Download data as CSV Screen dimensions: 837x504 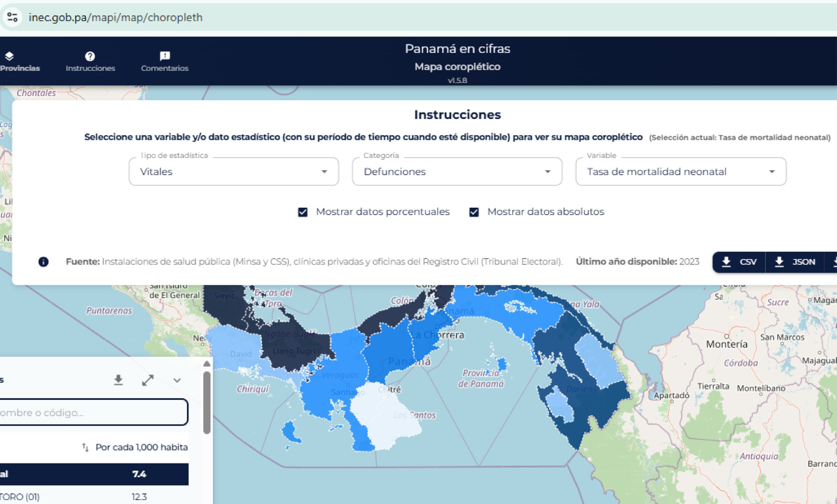pyautogui.click(x=740, y=262)
